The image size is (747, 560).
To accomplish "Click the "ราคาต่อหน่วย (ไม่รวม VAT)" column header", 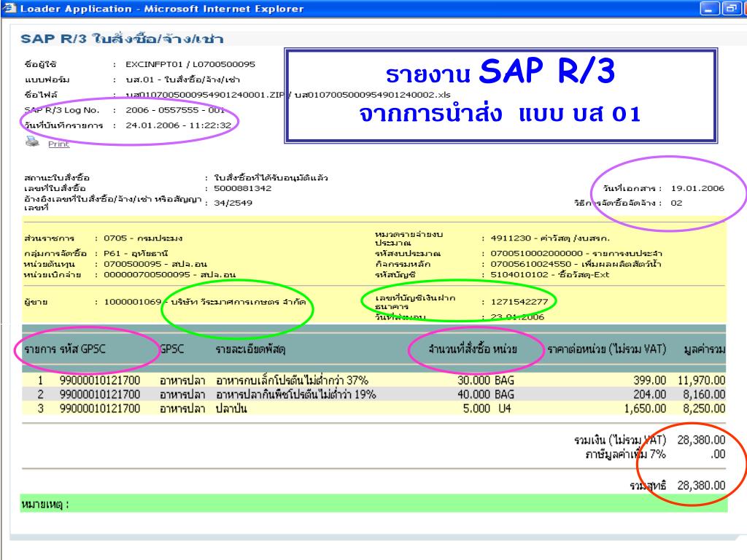I will 606,349.
